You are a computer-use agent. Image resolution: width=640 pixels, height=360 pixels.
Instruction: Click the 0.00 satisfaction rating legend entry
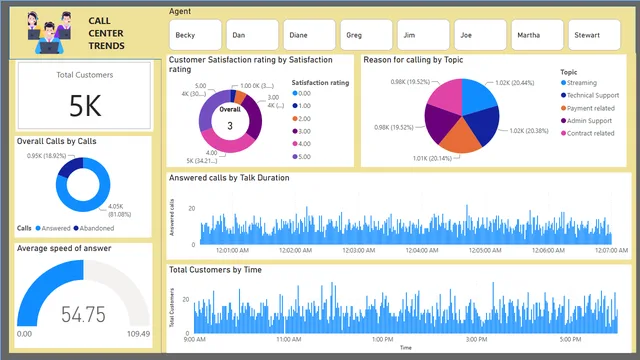pyautogui.click(x=302, y=93)
